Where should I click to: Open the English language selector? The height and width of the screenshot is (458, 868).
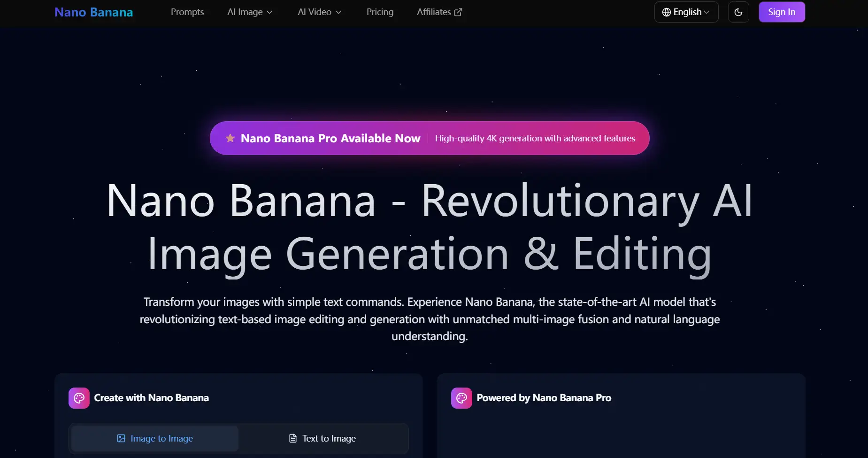686,12
